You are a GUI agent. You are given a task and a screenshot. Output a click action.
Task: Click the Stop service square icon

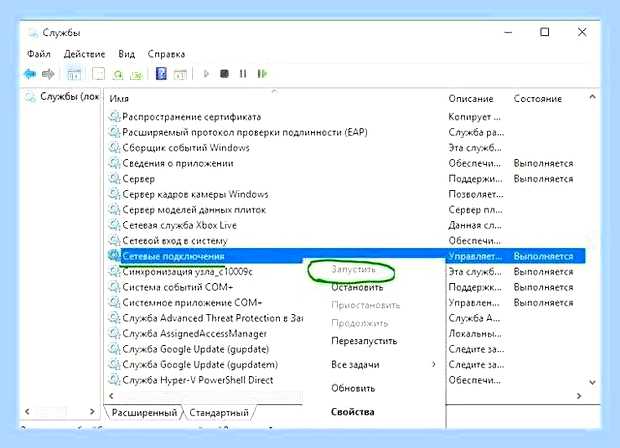pyautogui.click(x=224, y=74)
